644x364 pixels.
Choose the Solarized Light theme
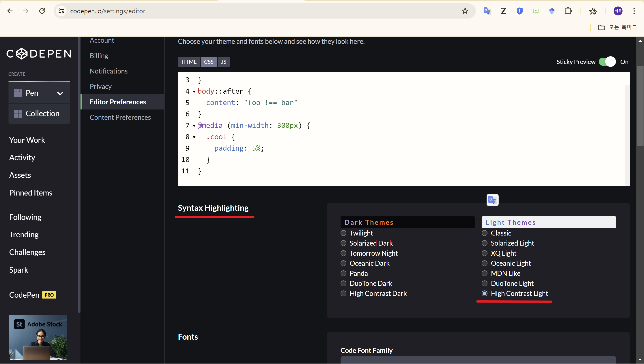(x=484, y=243)
